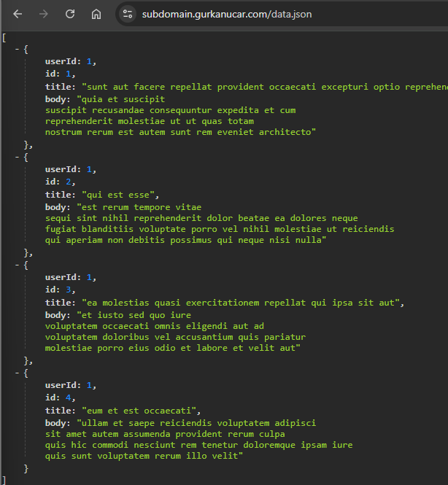
Task: Collapse the first JSON object with id 1
Action: pos(17,49)
